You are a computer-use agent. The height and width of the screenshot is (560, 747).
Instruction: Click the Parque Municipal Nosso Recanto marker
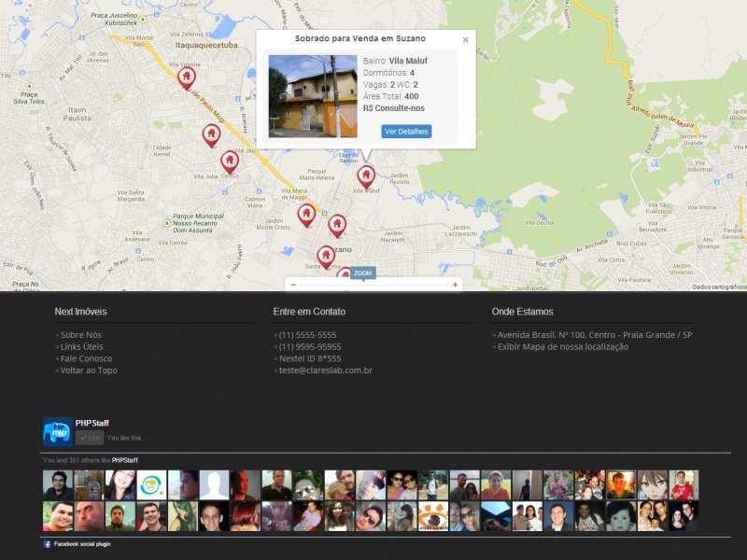coord(167,223)
